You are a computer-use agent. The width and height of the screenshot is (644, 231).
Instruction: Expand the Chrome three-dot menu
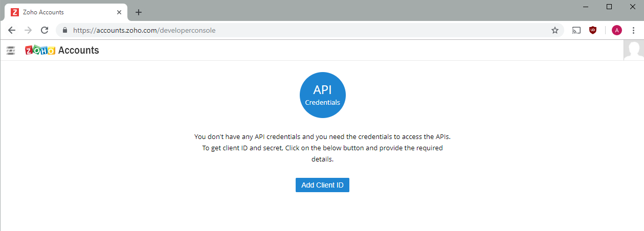pyautogui.click(x=633, y=30)
